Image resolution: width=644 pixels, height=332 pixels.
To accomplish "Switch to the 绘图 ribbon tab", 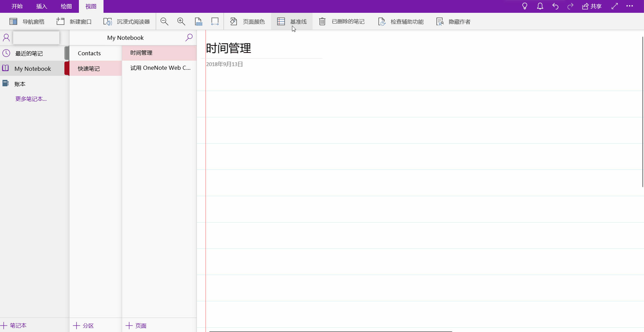I will 66,6.
